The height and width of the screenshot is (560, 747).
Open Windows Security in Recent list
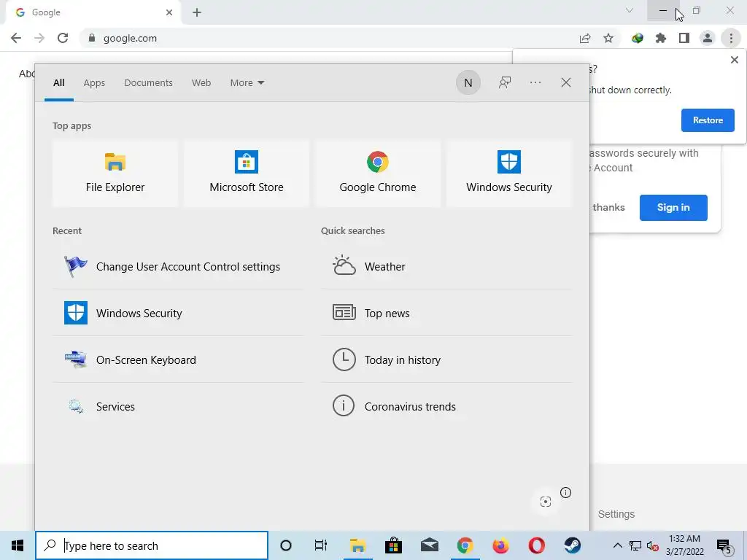tap(178, 313)
